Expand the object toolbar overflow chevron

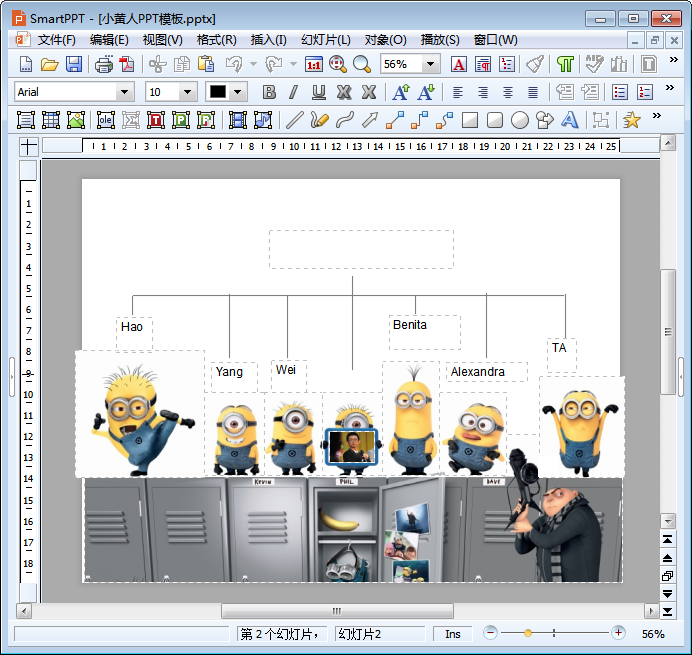(x=657, y=116)
